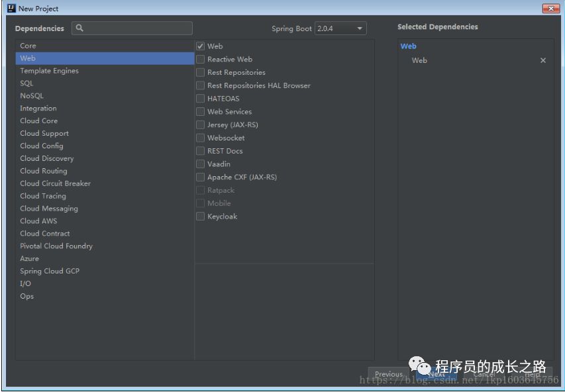Select the Cloud Tracing category

(x=105, y=196)
